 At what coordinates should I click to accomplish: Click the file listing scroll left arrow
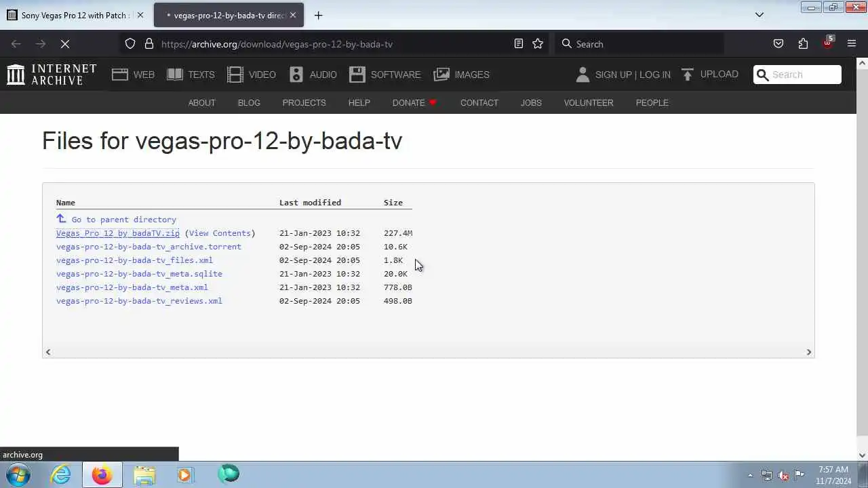[47, 352]
